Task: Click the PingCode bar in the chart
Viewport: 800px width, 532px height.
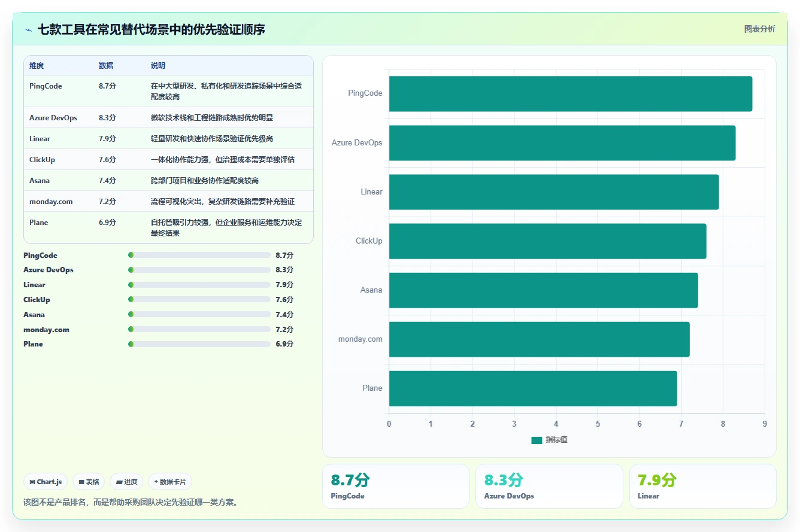Action: 571,93
